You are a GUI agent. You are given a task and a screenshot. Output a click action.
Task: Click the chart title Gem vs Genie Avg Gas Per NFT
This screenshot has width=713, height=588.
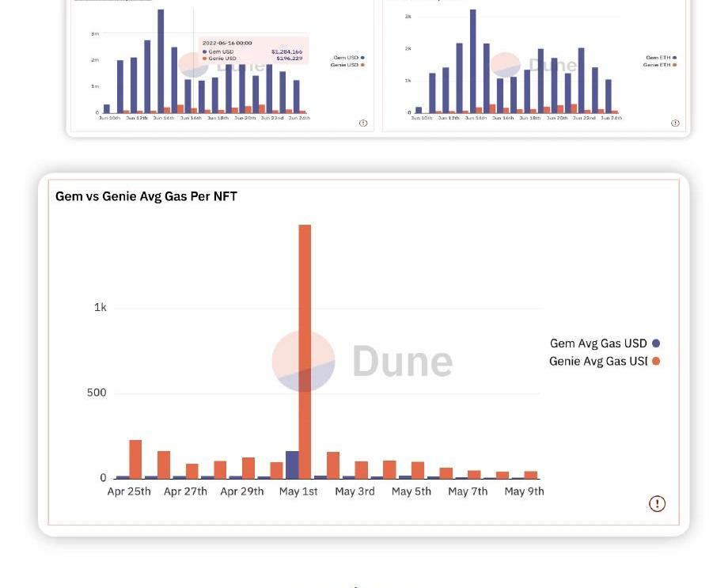click(146, 196)
